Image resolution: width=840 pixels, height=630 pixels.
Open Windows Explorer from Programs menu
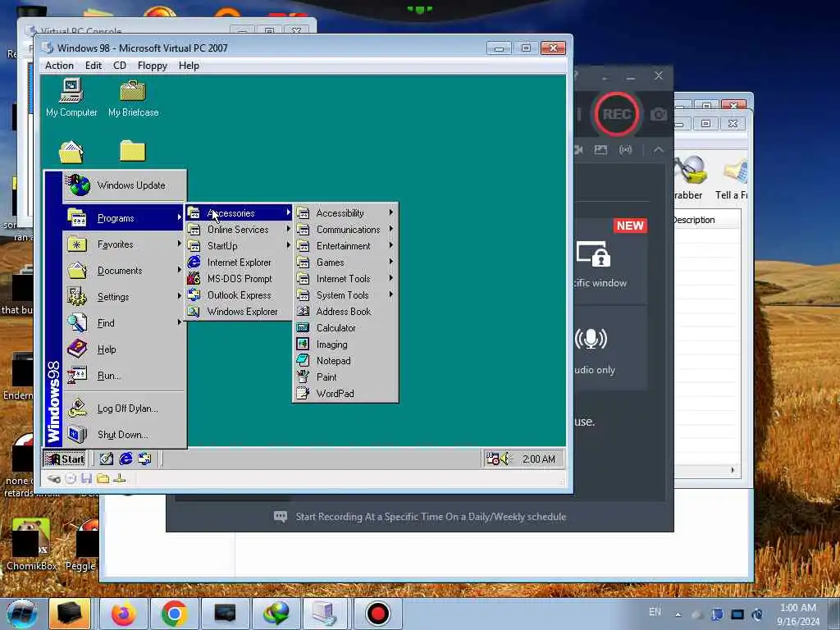(x=239, y=311)
